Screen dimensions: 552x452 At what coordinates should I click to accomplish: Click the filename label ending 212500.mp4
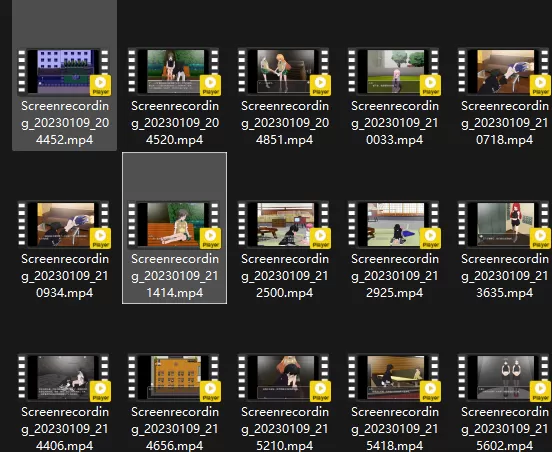(x=284, y=276)
